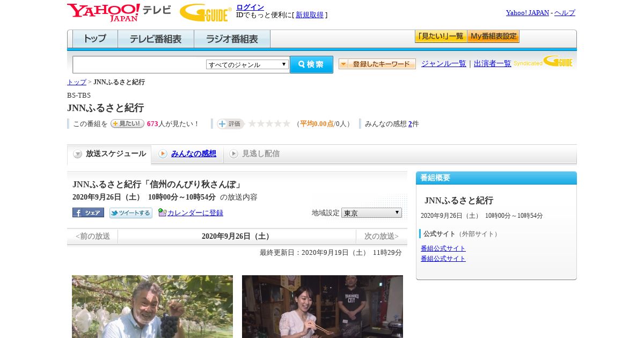Click the G-GUIDE logo in header
Screen dimensions: 644x338
pyautogui.click(x=206, y=12)
